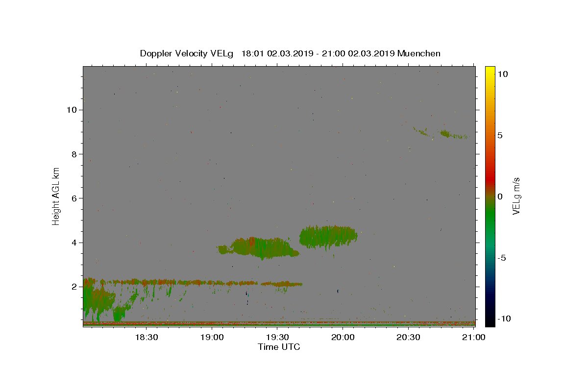Click the height tick label 4
The image size is (588, 392).
click(x=73, y=243)
